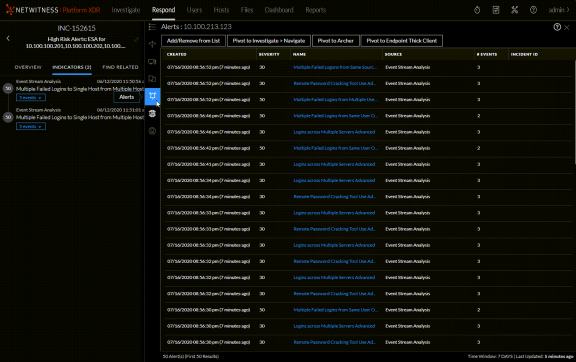Viewport: 576px width, 362px height.
Task: Open the Find Related tab
Action: pyautogui.click(x=120, y=67)
